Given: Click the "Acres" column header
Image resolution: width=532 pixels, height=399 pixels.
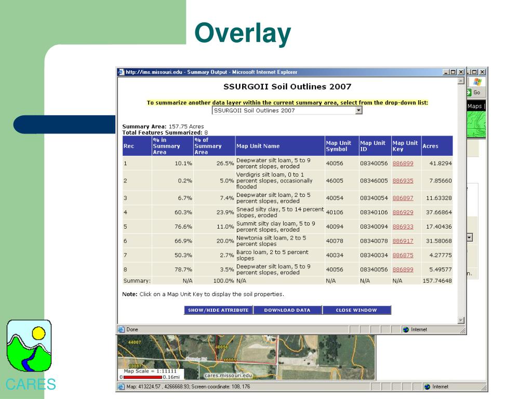Looking at the screenshot, I should [x=437, y=146].
